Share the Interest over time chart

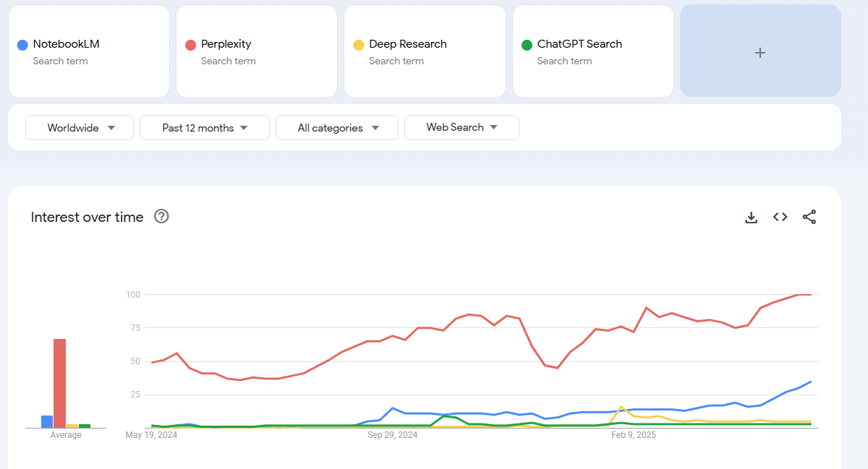tap(809, 217)
